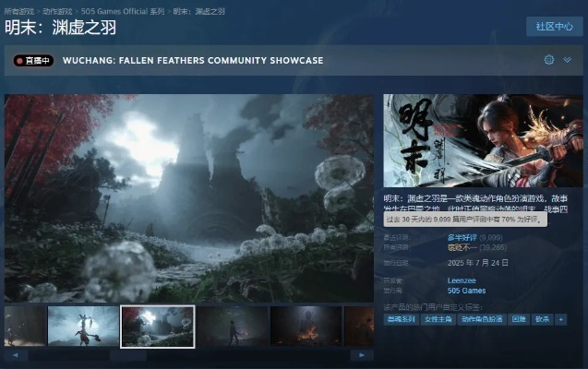Select the 类魂系列 tag
The width and height of the screenshot is (588, 369).
click(401, 318)
